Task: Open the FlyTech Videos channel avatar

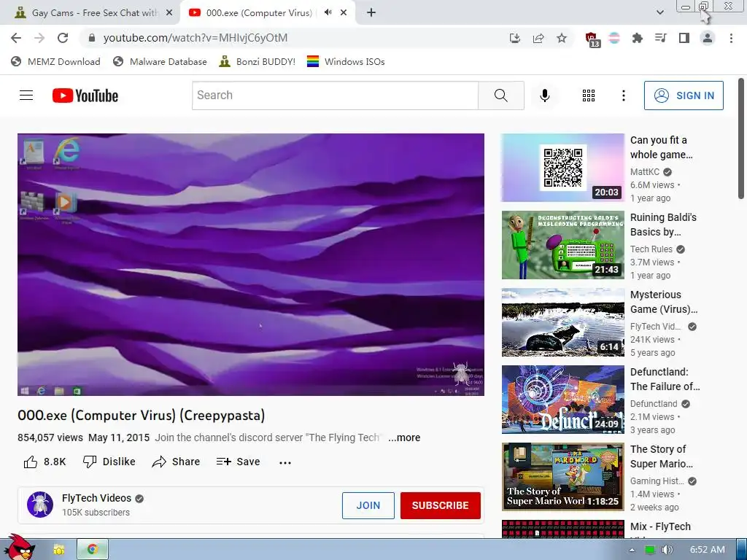Action: click(x=40, y=505)
